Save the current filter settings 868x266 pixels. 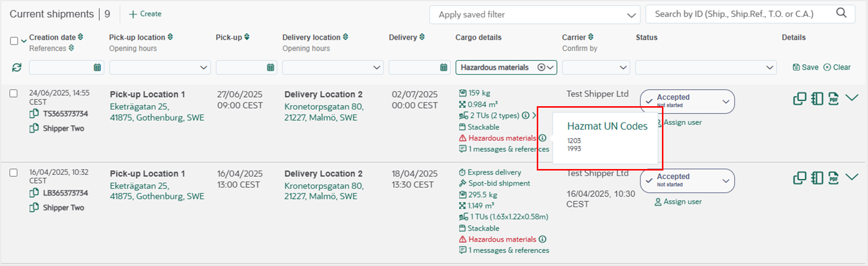tap(806, 67)
